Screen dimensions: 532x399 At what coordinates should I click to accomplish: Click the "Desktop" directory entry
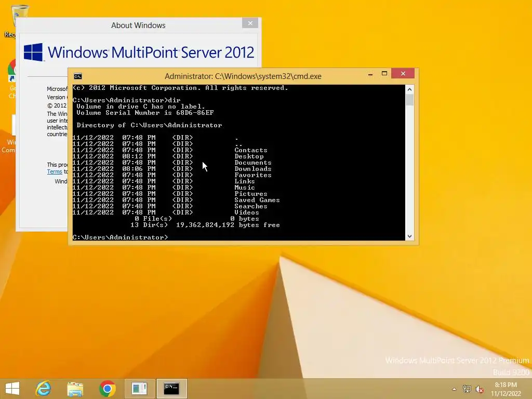point(249,156)
